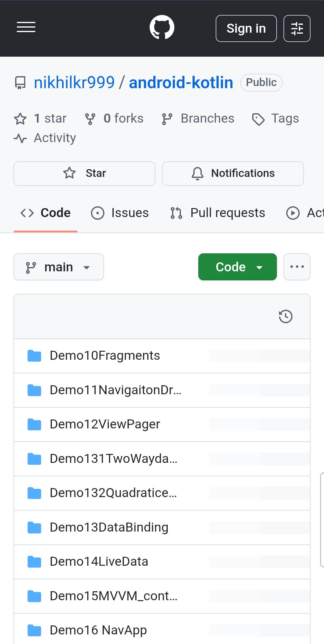View commit history clock icon
This screenshot has width=324, height=644.
286,316
